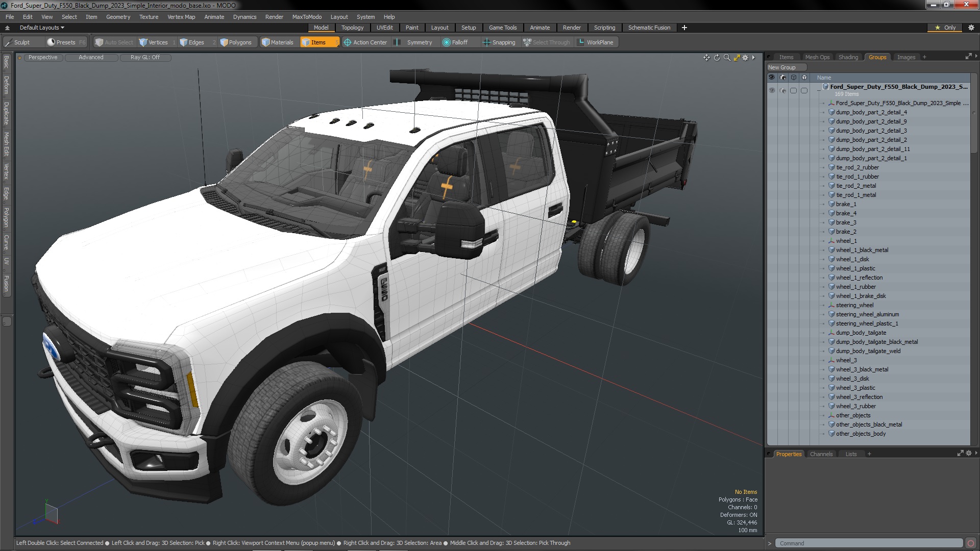Select dump_body_tailgate_weld item
Image resolution: width=980 pixels, height=551 pixels.
(868, 351)
